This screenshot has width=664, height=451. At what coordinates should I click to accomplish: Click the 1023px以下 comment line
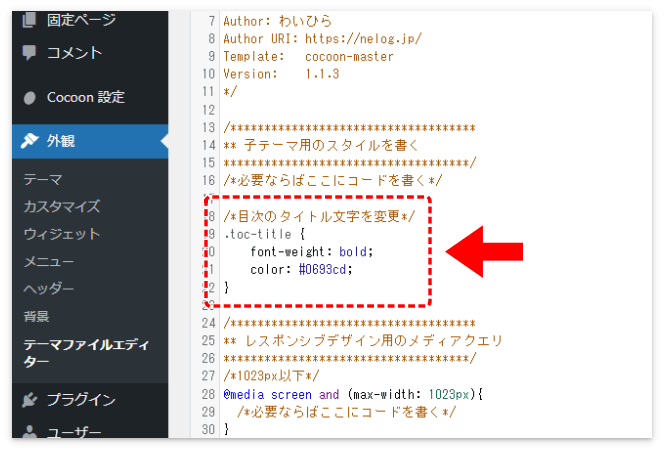pyautogui.click(x=271, y=376)
